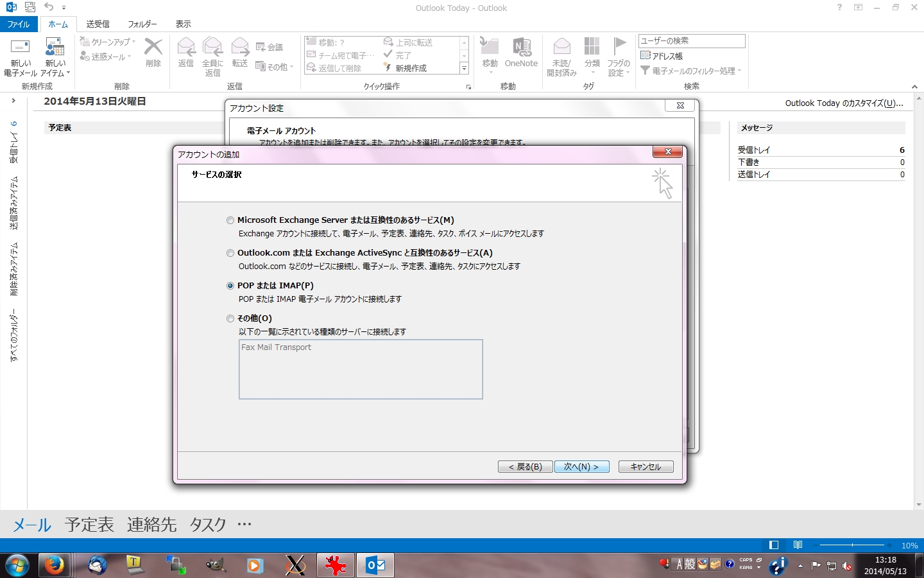Open the ファイル tab
The width and height of the screenshot is (924, 578).
(x=19, y=24)
